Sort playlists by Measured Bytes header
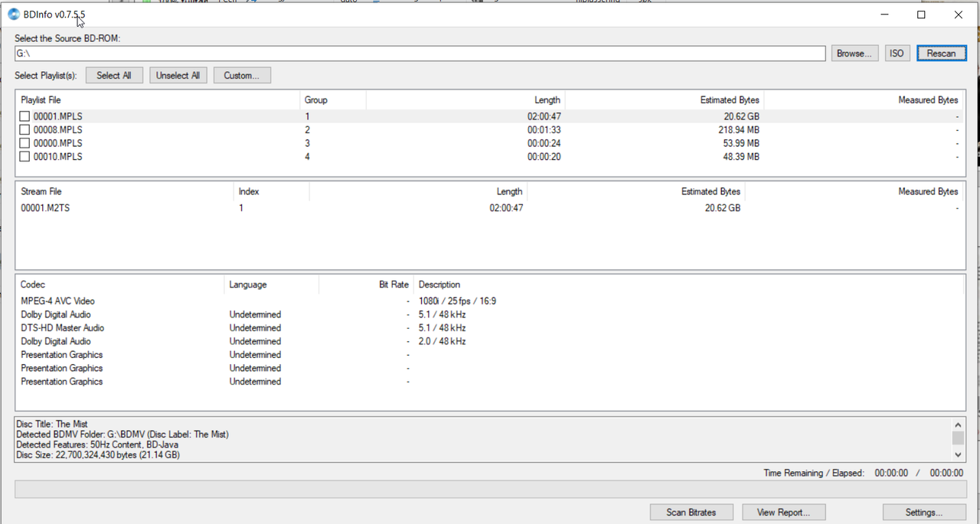The width and height of the screenshot is (980, 524). 864,100
